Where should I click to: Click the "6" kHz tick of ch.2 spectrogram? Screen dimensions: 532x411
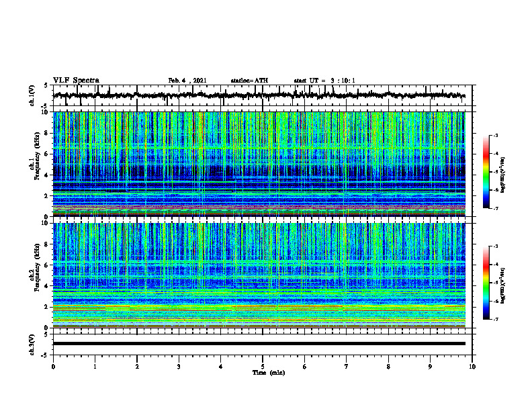(x=47, y=265)
